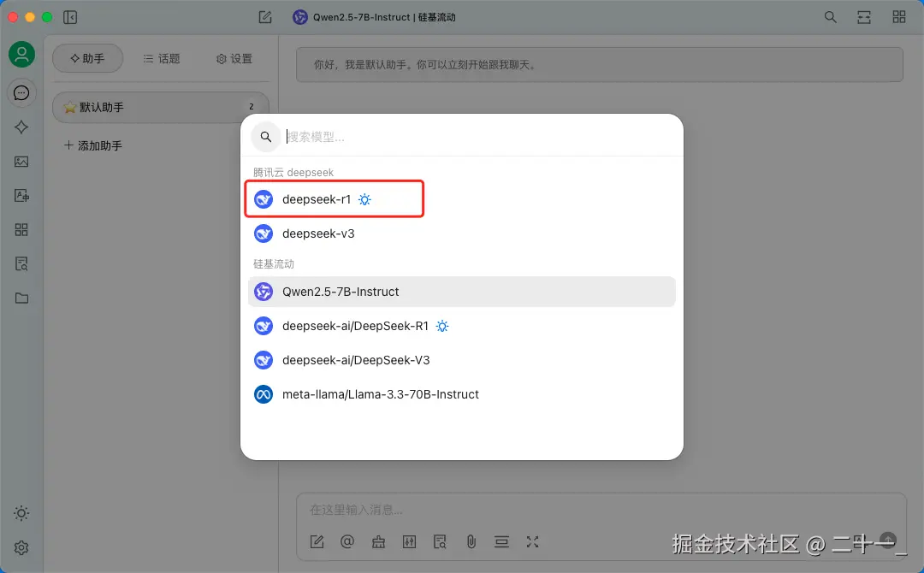
Task: Click the new topic compose icon in title bar
Action: click(265, 17)
